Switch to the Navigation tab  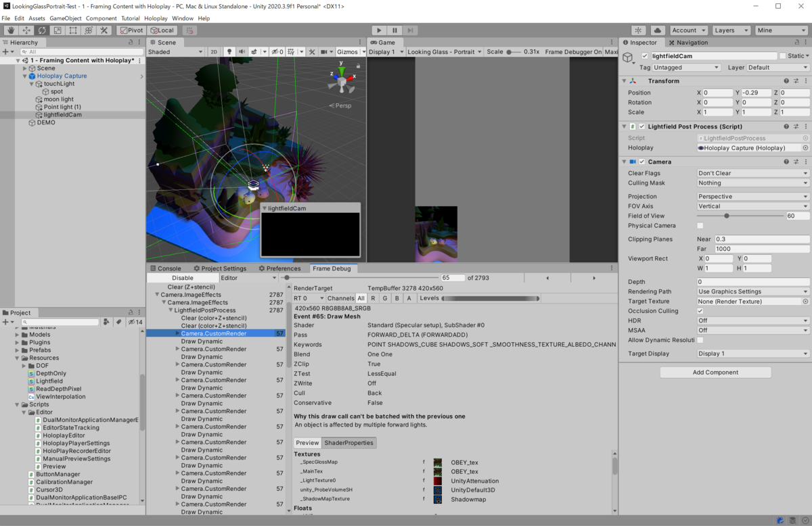688,42
